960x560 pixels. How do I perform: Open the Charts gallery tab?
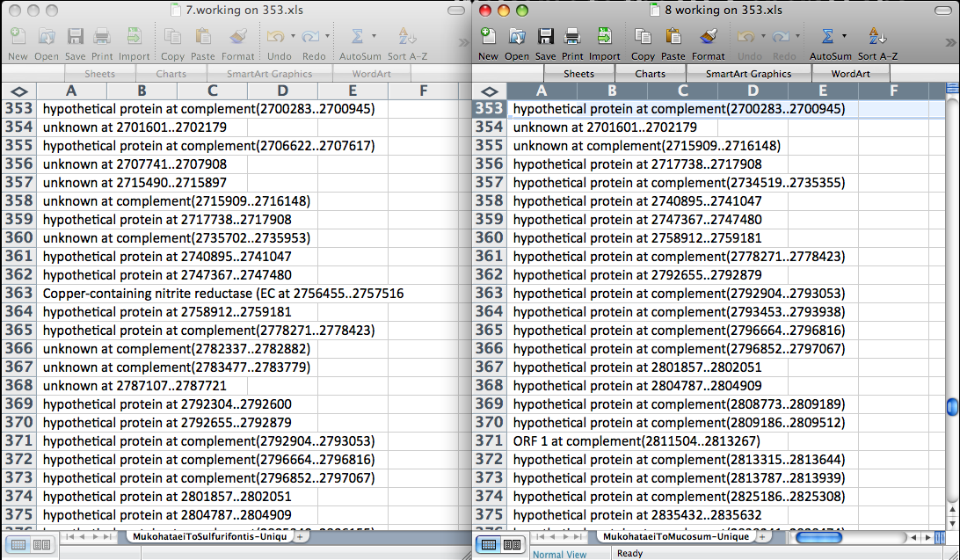tap(650, 74)
